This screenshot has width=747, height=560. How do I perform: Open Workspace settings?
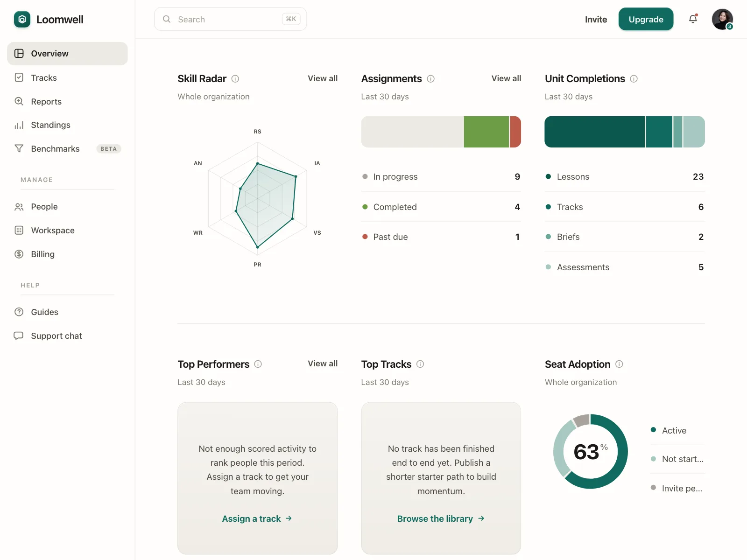coord(67,230)
